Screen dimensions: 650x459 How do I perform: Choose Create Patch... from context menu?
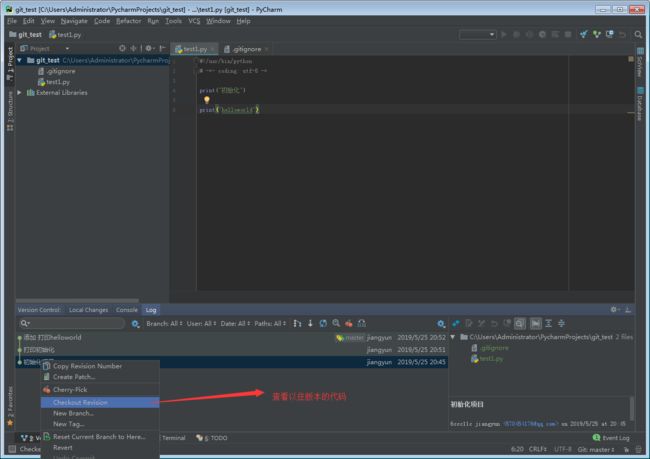click(100, 377)
